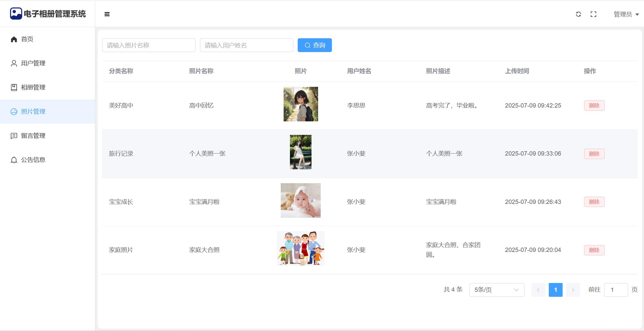Delete the 高中回忆 photo row
The height and width of the screenshot is (331, 644).
pos(594,106)
